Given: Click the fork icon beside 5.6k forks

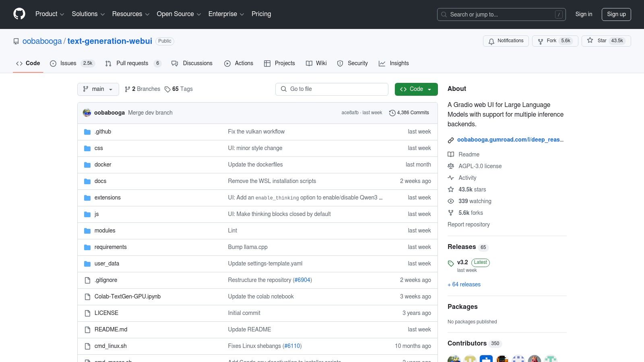Looking at the screenshot, I should point(451,213).
